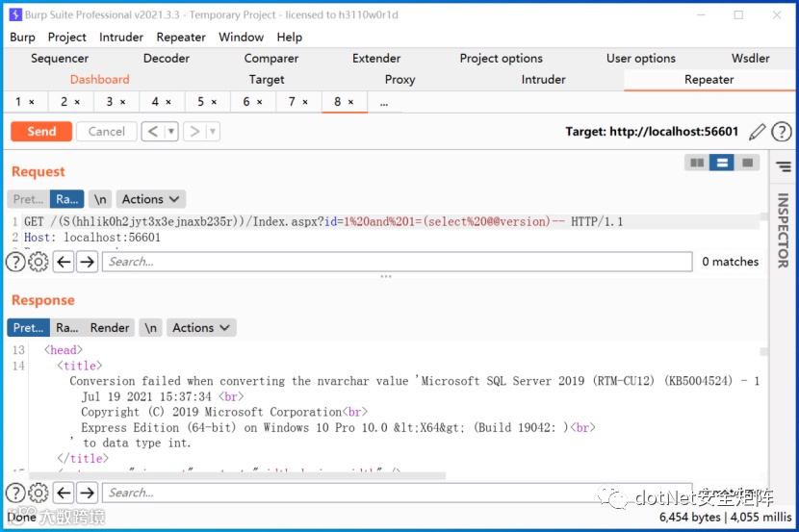Image resolution: width=799 pixels, height=532 pixels.
Task: Toggle response Raw view
Action: tap(66, 328)
